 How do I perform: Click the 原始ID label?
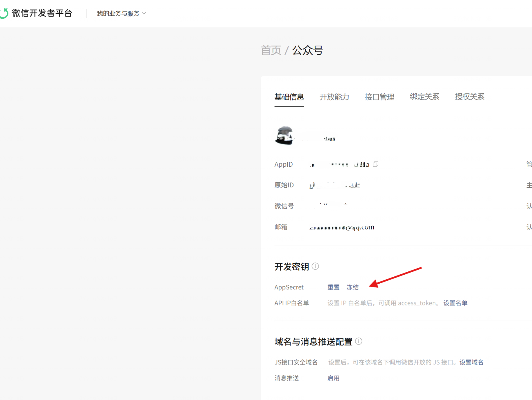point(284,185)
